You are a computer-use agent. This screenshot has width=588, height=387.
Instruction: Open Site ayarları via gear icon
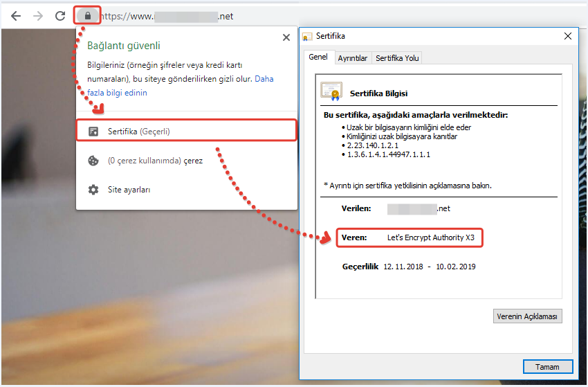click(x=93, y=190)
